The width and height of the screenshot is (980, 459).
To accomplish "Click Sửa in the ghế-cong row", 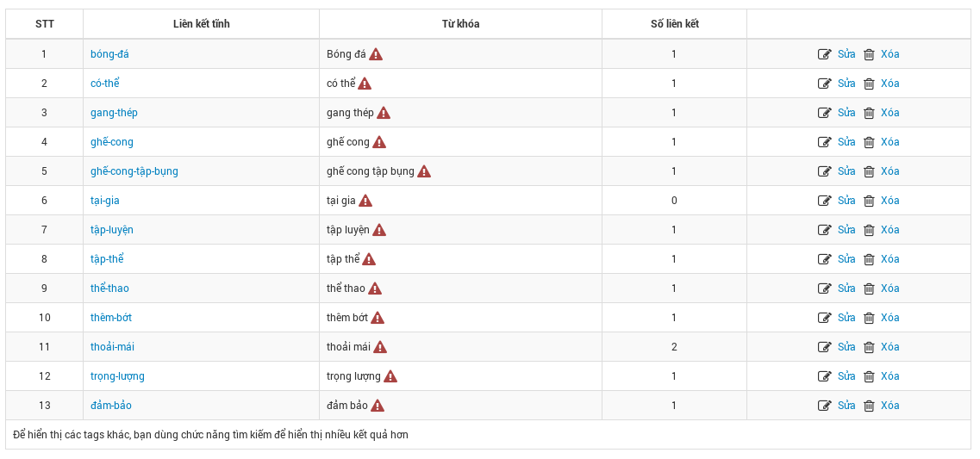I will coord(846,142).
